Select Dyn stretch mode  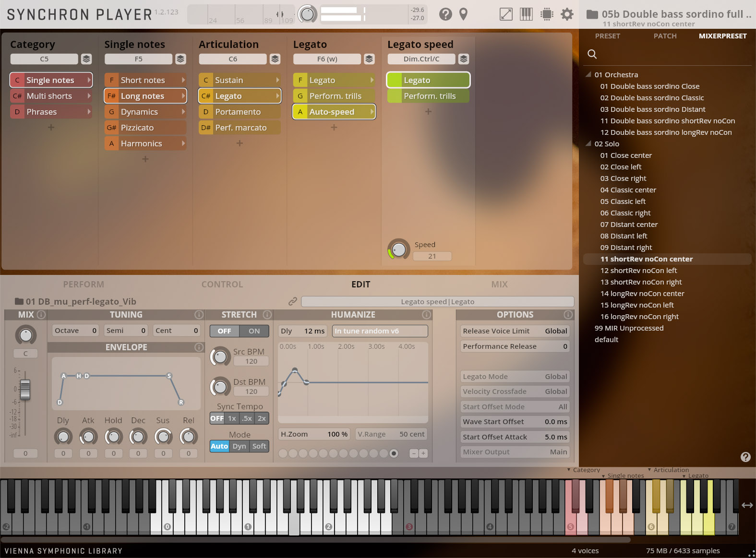(x=239, y=446)
